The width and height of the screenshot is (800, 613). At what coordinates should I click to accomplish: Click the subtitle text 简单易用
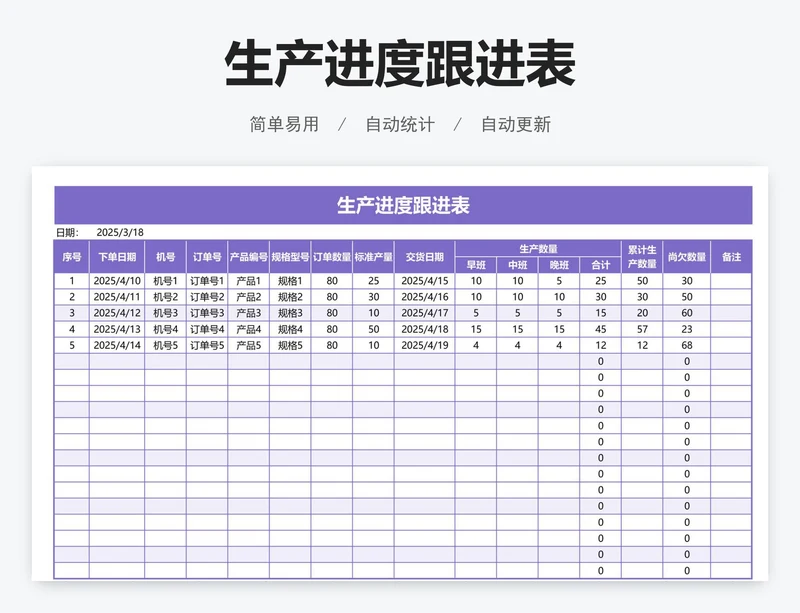click(284, 125)
